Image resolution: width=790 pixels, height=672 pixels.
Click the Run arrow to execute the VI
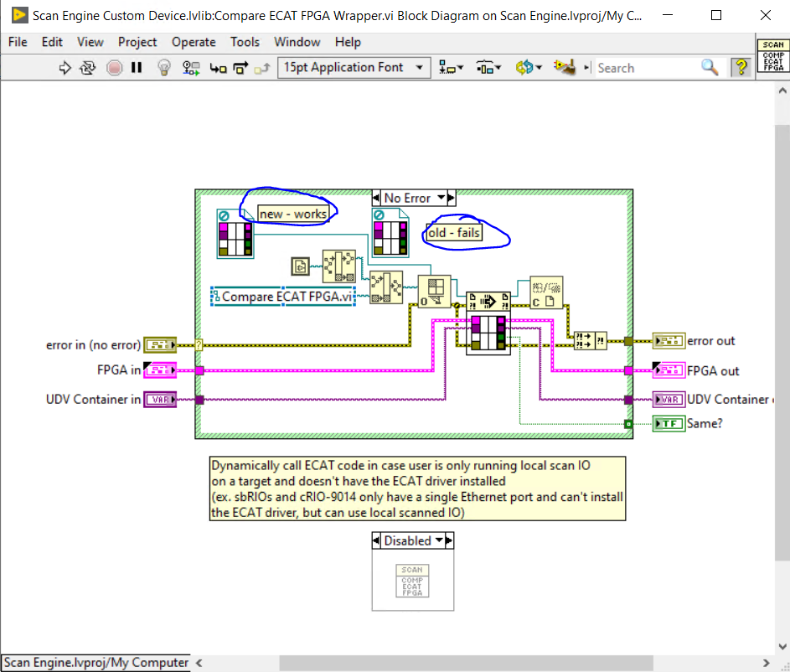(65, 68)
